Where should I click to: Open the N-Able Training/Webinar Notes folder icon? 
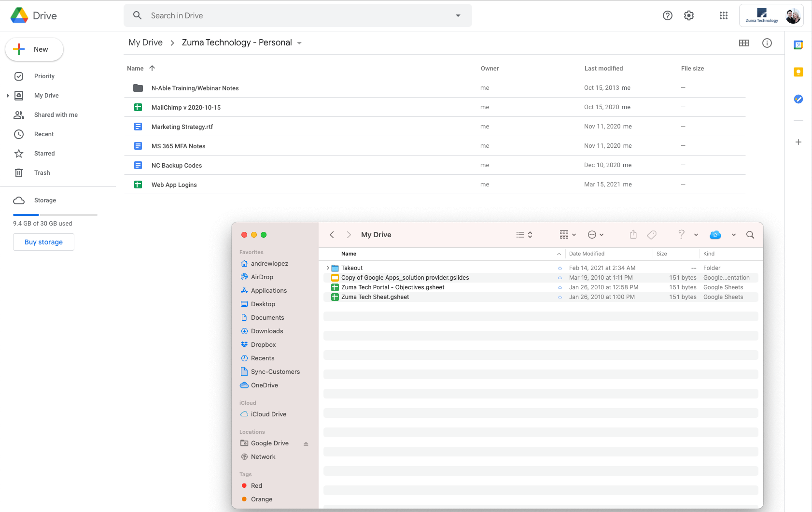[138, 88]
